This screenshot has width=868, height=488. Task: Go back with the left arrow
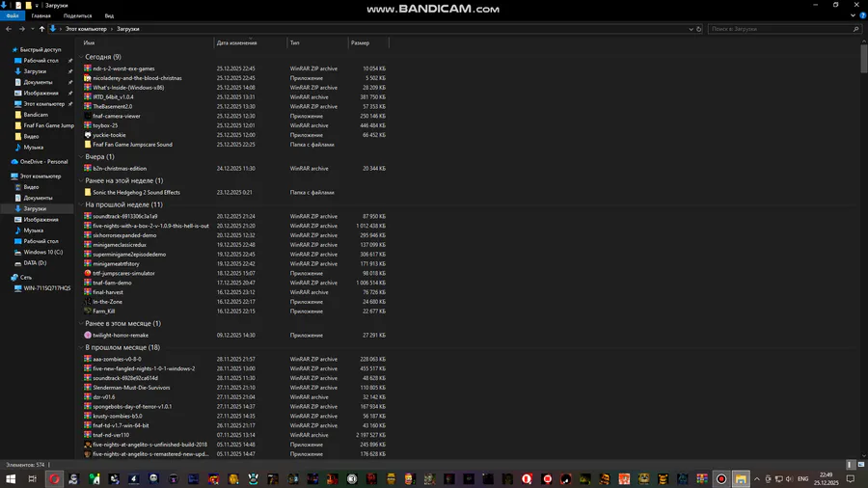coord(9,29)
